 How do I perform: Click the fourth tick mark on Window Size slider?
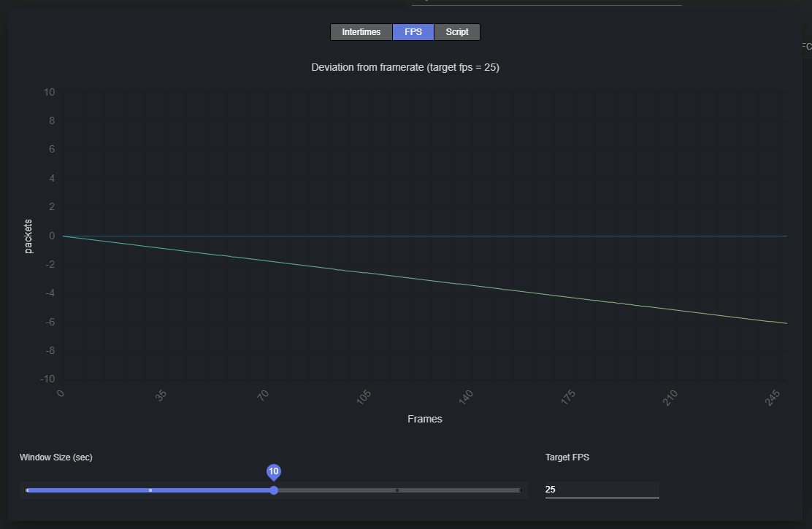pos(397,490)
